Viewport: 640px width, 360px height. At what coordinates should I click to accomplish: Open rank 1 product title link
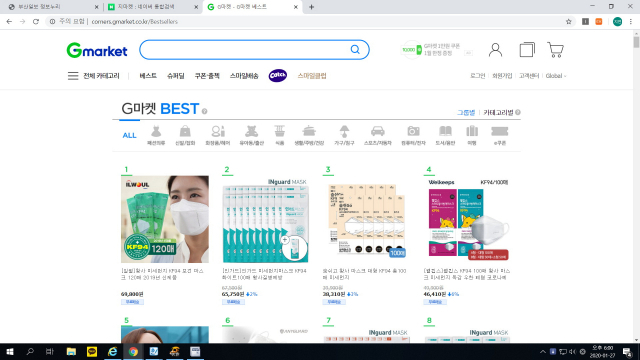162,274
